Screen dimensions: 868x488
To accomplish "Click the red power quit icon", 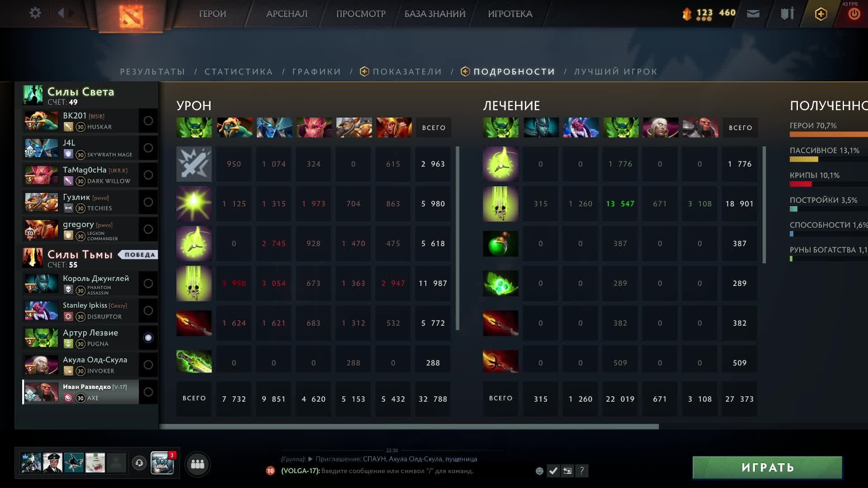I will pos(854,14).
